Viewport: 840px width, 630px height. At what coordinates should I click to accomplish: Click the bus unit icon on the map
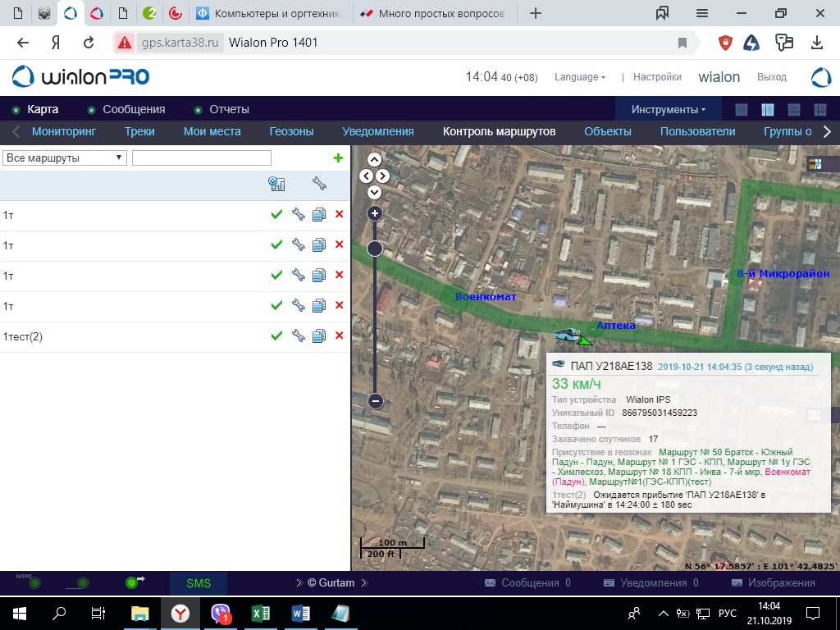click(566, 334)
